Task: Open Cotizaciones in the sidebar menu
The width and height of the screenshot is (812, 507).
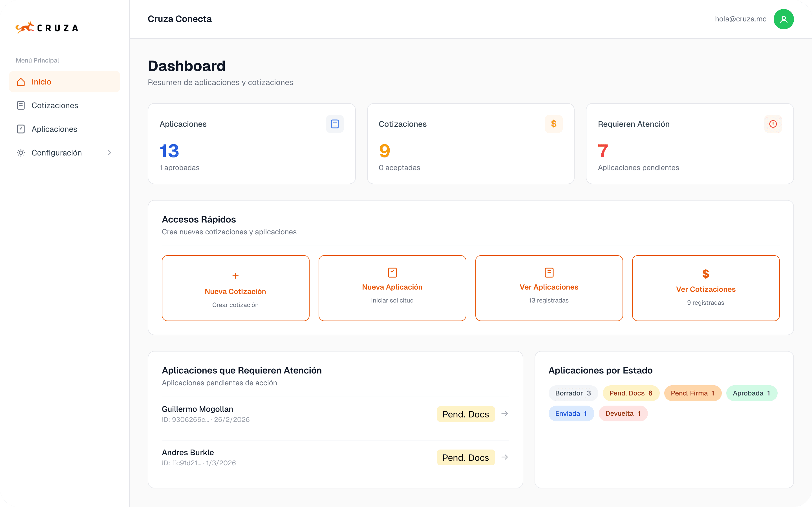Action: (55, 106)
